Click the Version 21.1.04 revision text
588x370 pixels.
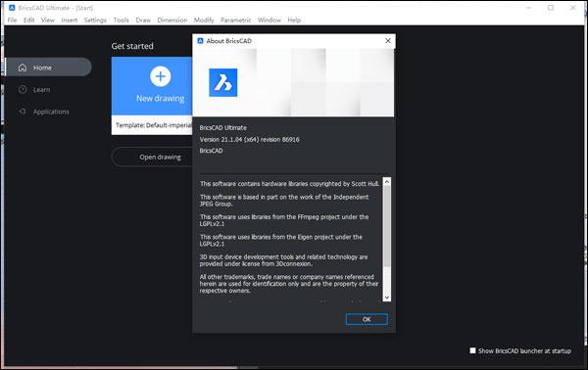point(249,139)
